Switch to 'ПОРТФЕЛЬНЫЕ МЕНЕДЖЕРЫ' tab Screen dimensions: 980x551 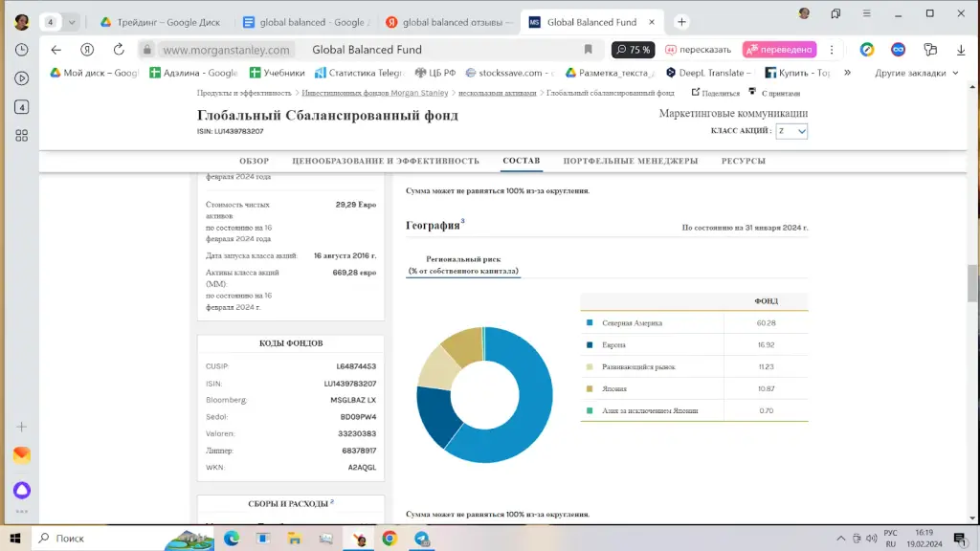630,161
